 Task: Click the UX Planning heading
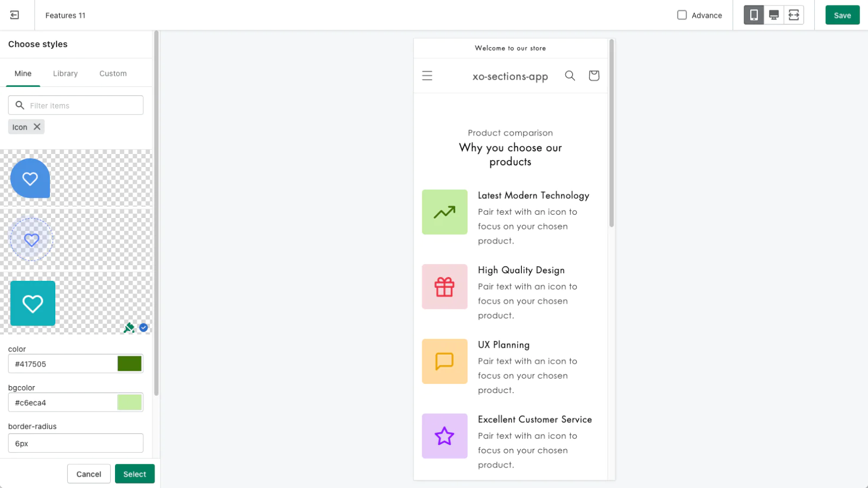tap(503, 345)
